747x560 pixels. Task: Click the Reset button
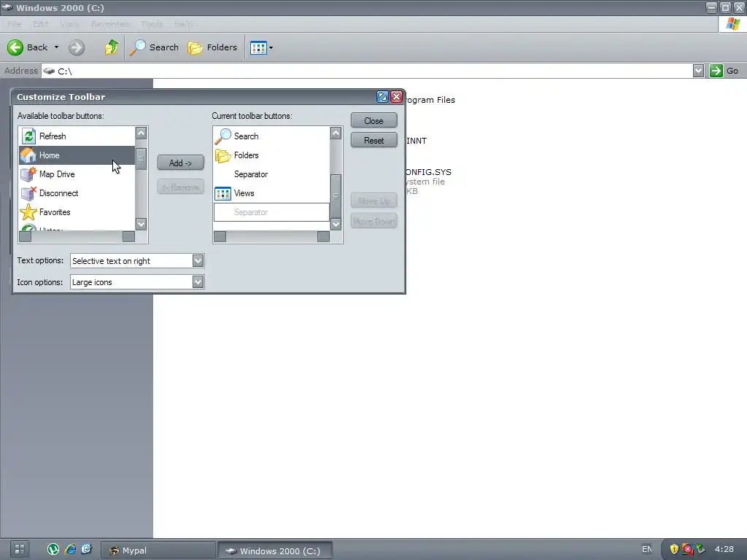tap(374, 141)
